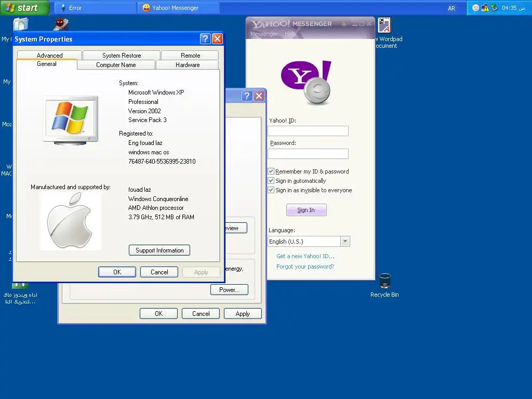This screenshot has width=532, height=399.
Task: Toggle Sign in as invisible to everyone
Action: coord(271,190)
